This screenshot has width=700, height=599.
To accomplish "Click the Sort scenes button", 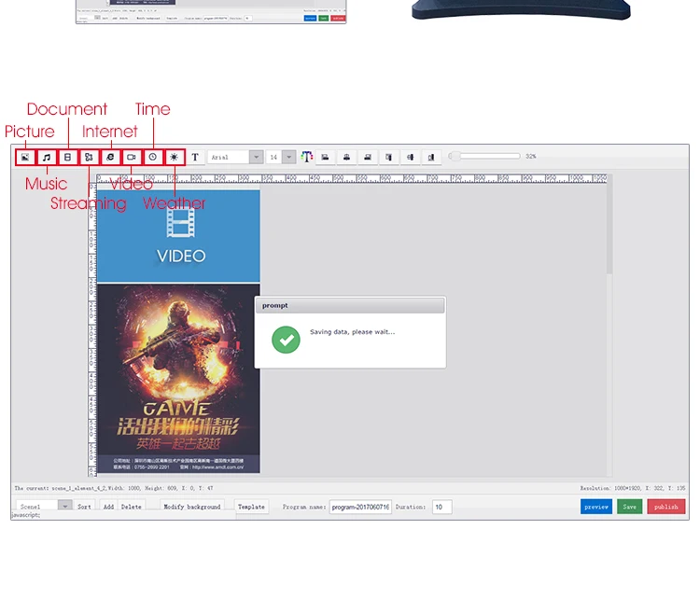I will (x=84, y=507).
